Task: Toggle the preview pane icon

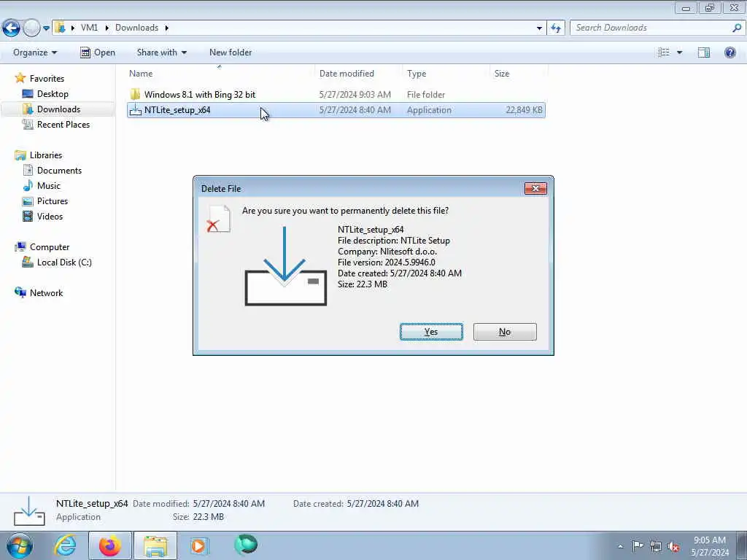Action: point(704,52)
